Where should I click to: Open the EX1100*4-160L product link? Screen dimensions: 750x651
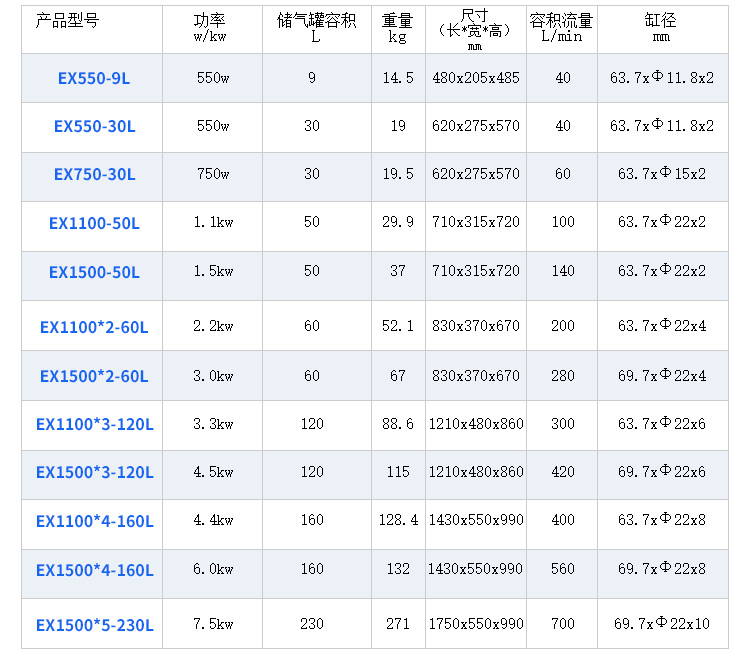tap(94, 521)
